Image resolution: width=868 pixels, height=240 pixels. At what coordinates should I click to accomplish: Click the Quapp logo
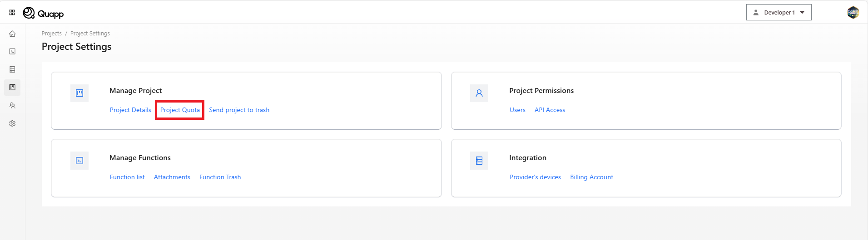point(44,13)
